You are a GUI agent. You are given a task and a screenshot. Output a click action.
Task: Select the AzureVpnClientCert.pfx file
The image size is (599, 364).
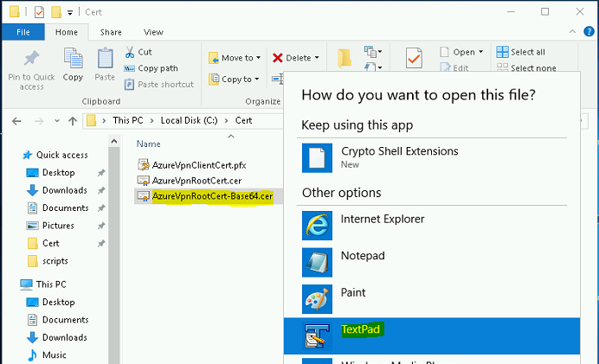coord(192,165)
